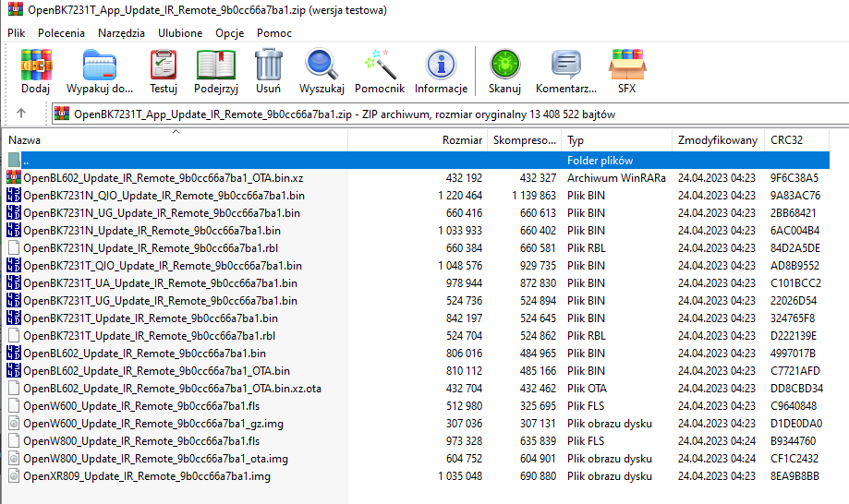Screen dimensions: 849x504
Task: Click type cell 'Archiwum WinRARa'
Action: pos(616,178)
